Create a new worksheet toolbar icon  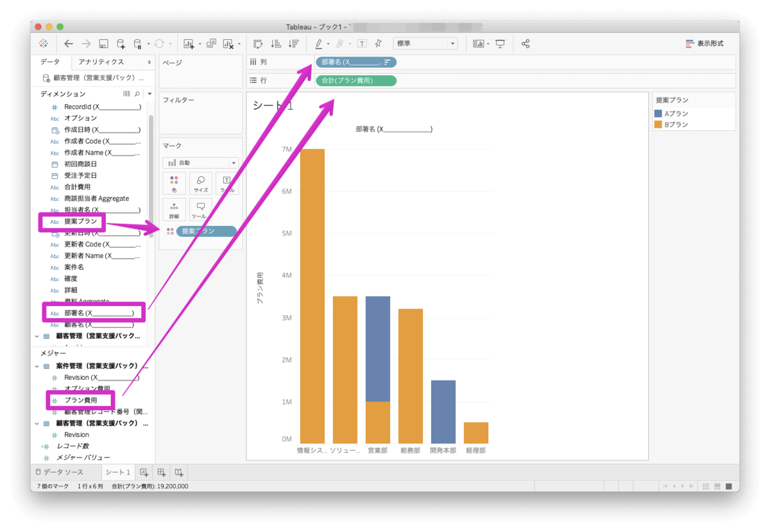point(189,44)
